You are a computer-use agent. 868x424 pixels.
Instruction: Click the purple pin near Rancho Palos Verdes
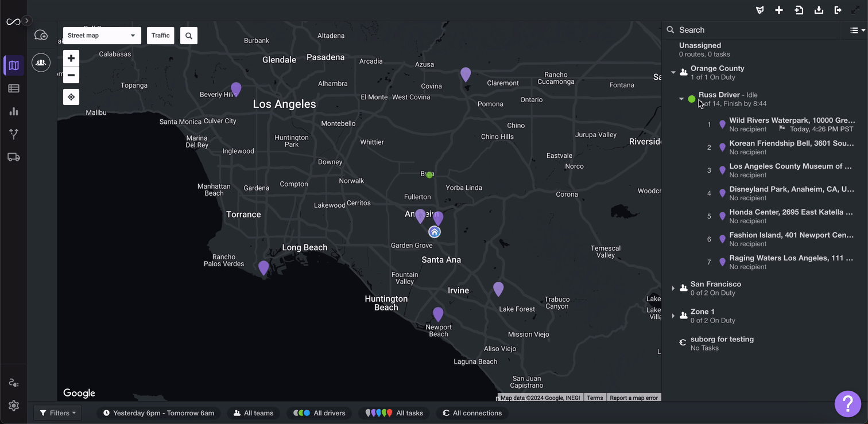pyautogui.click(x=263, y=268)
